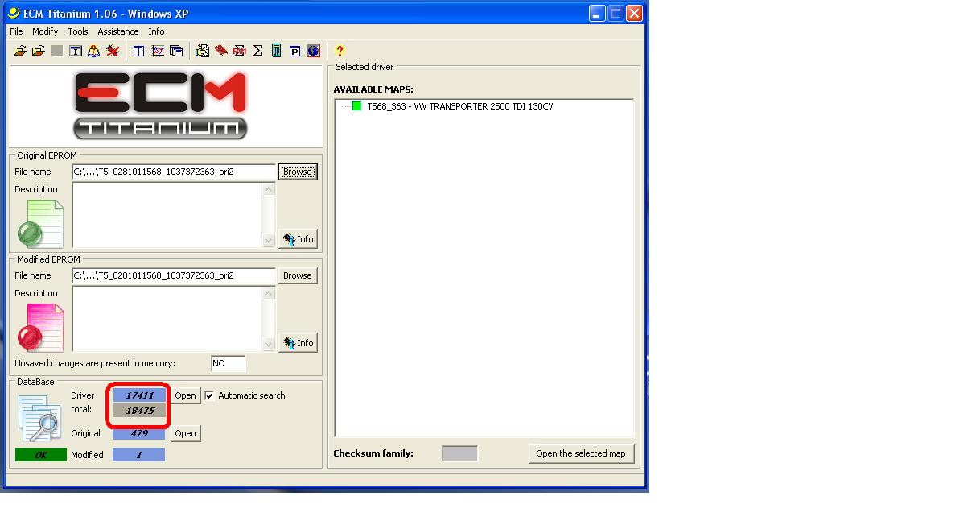The height and width of the screenshot is (517, 980).
Task: Click the globe toolbar icon
Action: tap(314, 51)
